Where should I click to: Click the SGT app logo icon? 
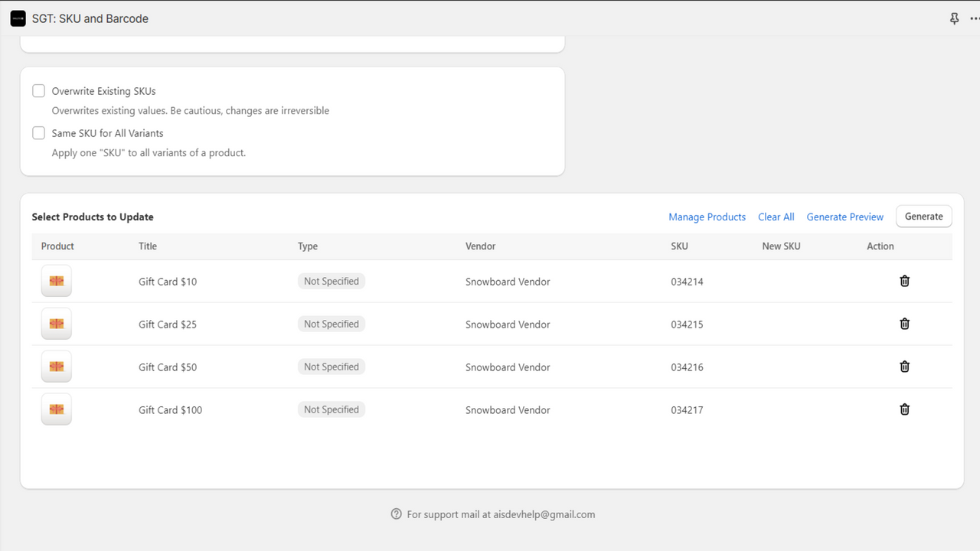coord(18,18)
